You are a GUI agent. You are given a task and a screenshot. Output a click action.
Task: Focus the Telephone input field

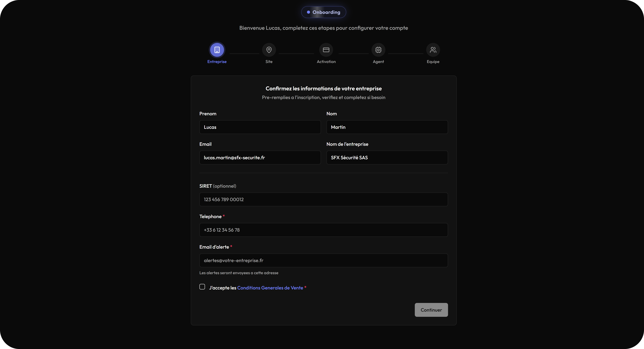point(324,230)
